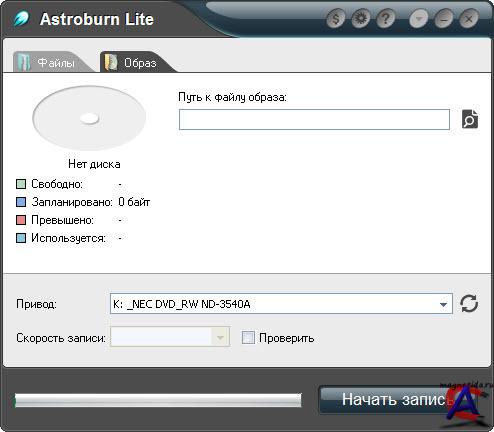Click the light blue Используется color swatch
Image resolution: width=494 pixels, height=432 pixels.
(21, 238)
